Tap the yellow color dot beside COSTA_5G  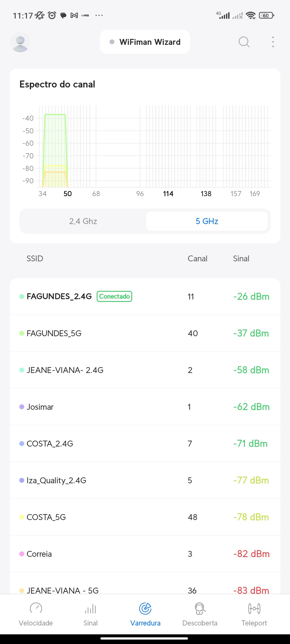pos(22,517)
